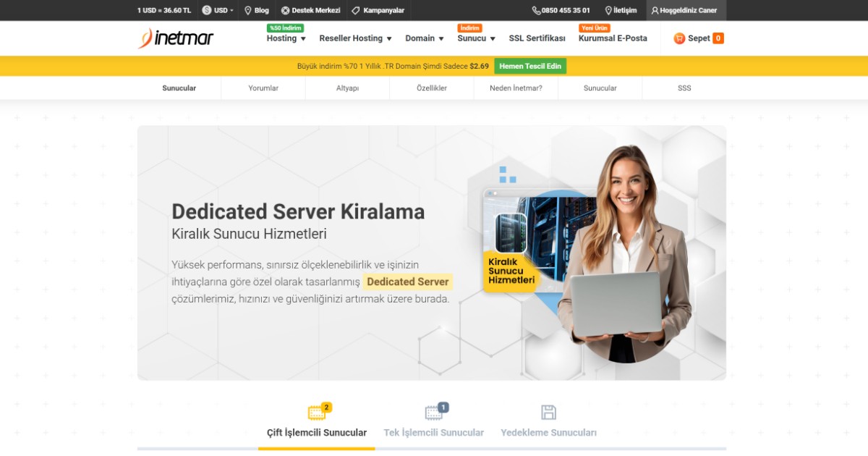View the Kampanyalar campaigns page
The image size is (868, 456).
[x=378, y=10]
